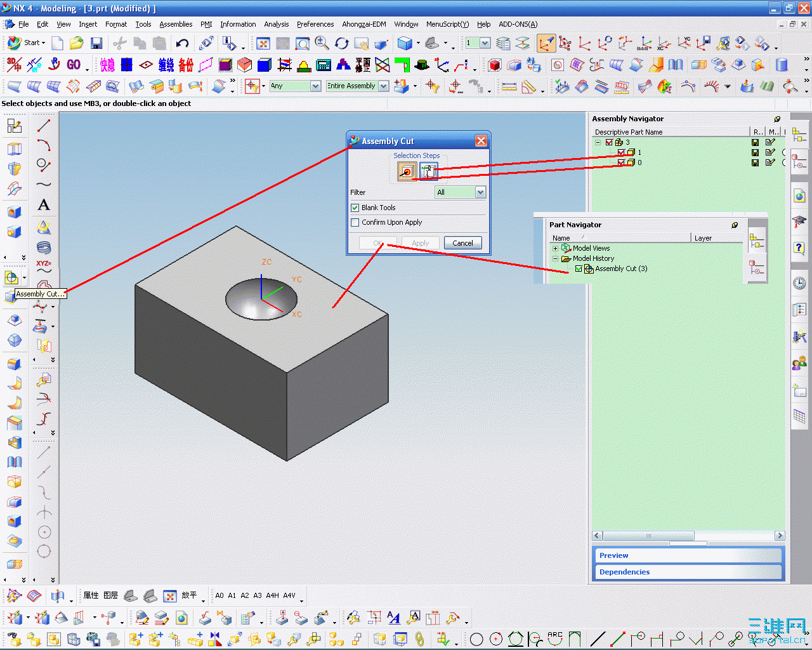The width and height of the screenshot is (812, 650).
Task: Open the Part Navigator sidebar tab
Action: pyautogui.click(x=799, y=163)
